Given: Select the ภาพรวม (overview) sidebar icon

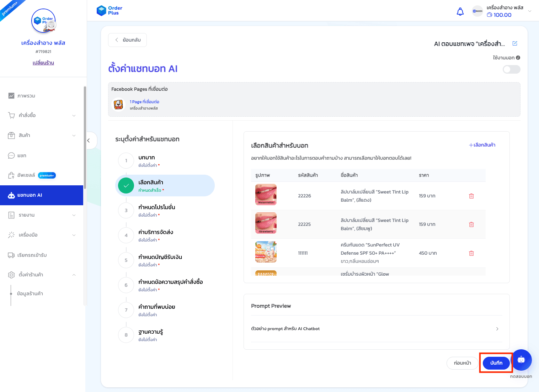Looking at the screenshot, I should [x=11, y=95].
